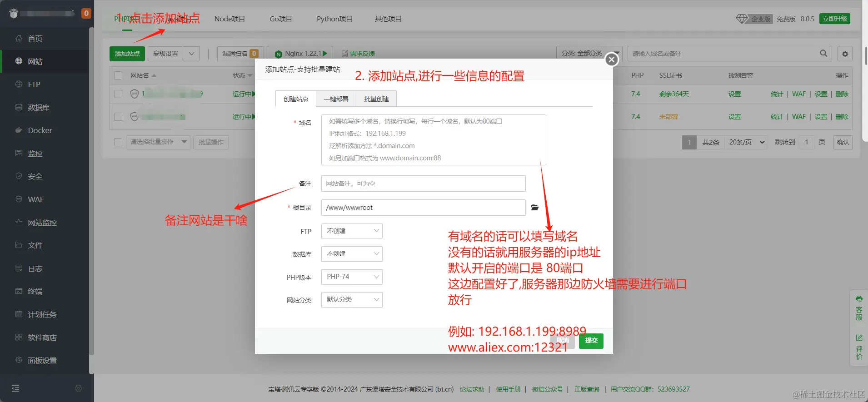Open the 请选择批量操作 dropdown

point(158,142)
